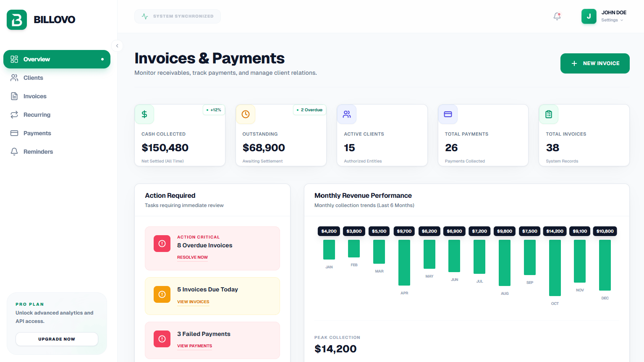Select the Recurring billing icon

click(14, 115)
